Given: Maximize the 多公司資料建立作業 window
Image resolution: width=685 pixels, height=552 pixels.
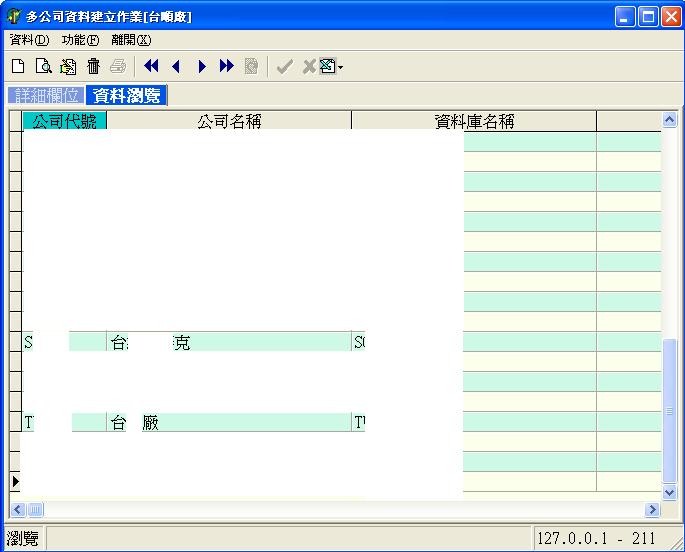Looking at the screenshot, I should pos(648,17).
